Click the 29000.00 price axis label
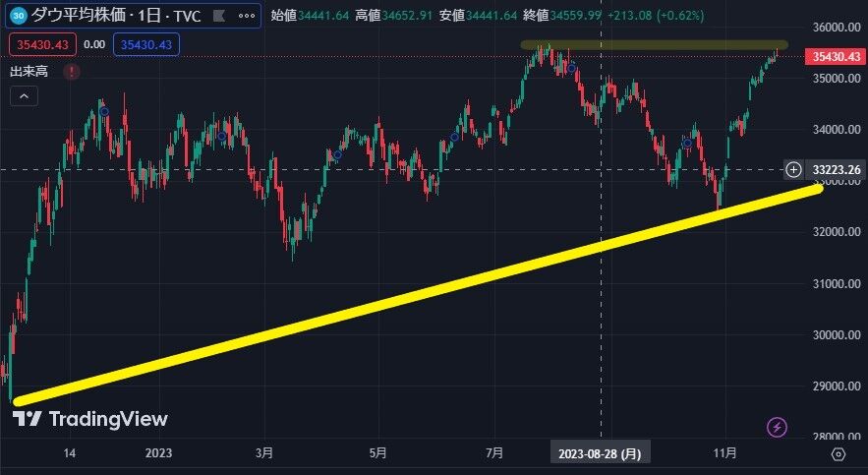 838,386
